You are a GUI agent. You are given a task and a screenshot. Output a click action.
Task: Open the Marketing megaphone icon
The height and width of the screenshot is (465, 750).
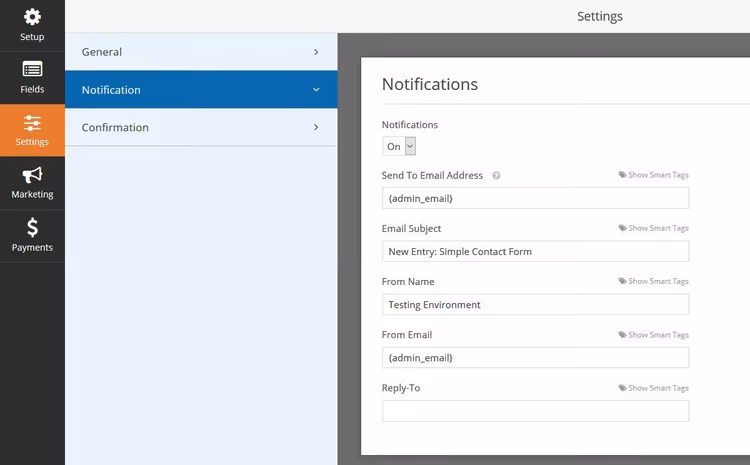(x=32, y=175)
